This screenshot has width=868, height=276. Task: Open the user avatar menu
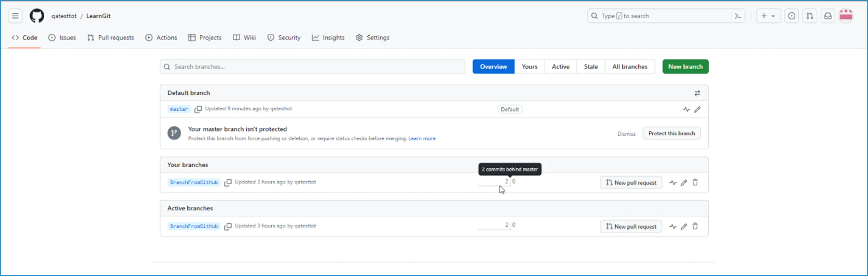coord(845,16)
